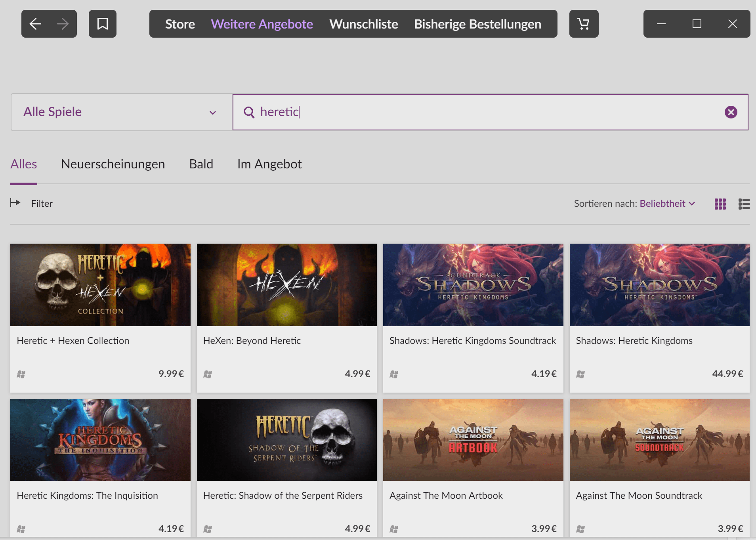Viewport: 756px width, 540px height.
Task: Maximize the window
Action: pyautogui.click(x=697, y=24)
